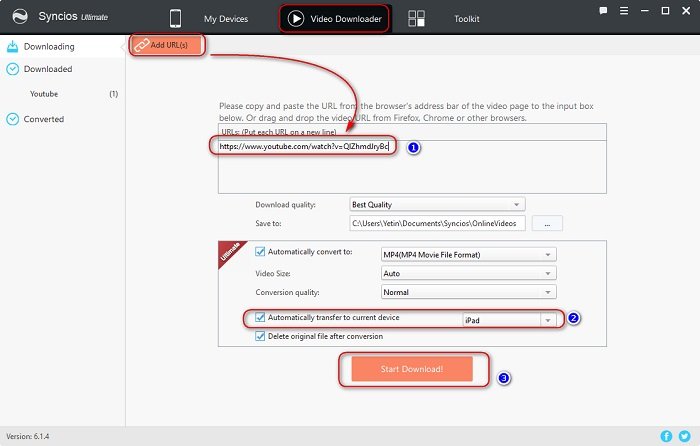700x446 pixels.
Task: Click the Syncios logo icon
Action: [x=20, y=17]
